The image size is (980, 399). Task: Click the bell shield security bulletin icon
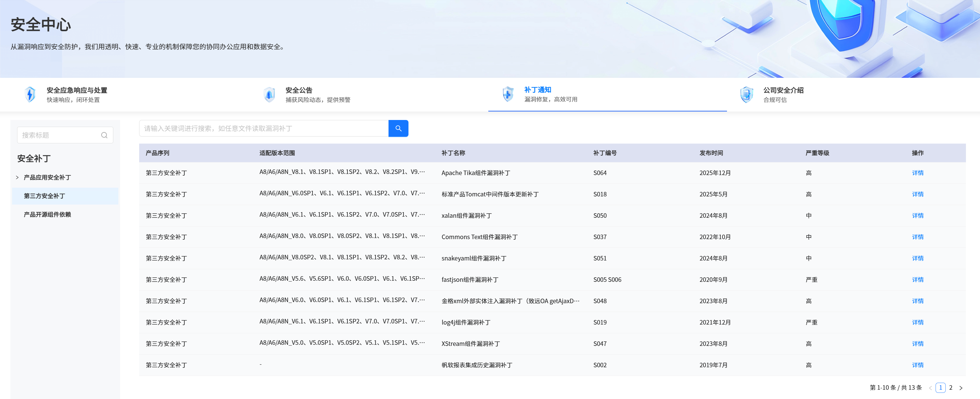(x=269, y=94)
